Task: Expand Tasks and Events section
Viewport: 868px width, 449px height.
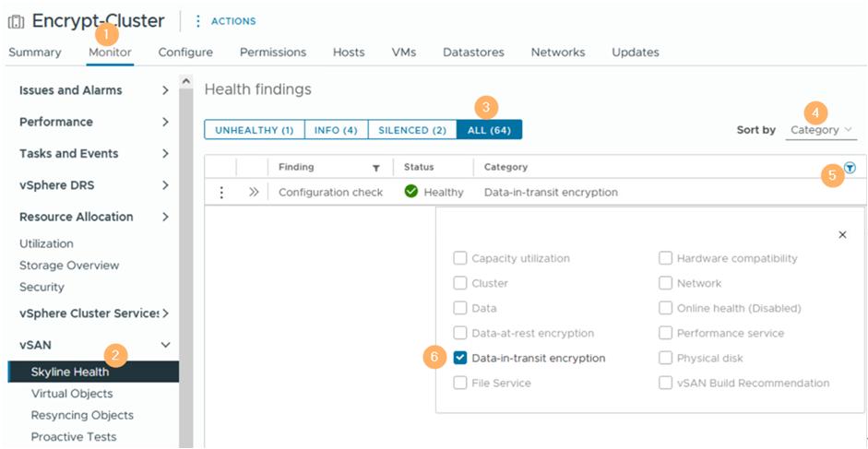Action: coord(165,153)
